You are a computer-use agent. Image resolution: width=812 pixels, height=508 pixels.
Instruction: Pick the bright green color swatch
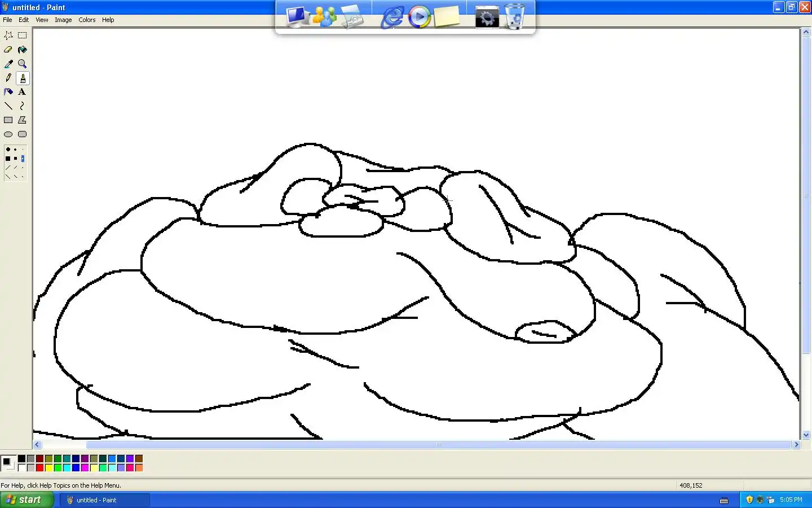tap(58, 467)
